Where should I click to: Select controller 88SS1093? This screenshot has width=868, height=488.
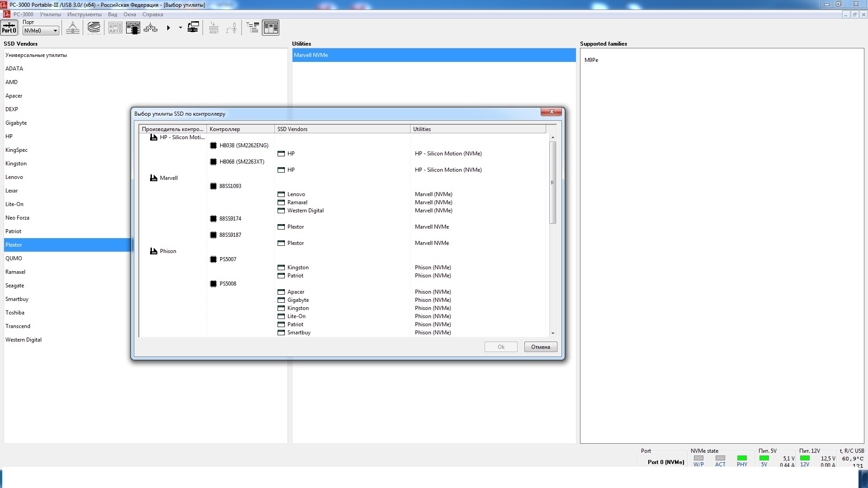pos(230,186)
